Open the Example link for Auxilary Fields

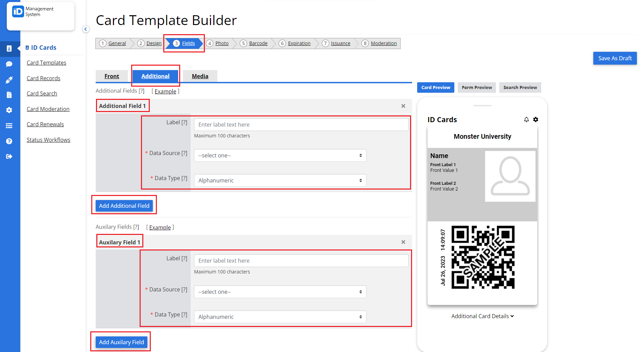click(x=160, y=227)
